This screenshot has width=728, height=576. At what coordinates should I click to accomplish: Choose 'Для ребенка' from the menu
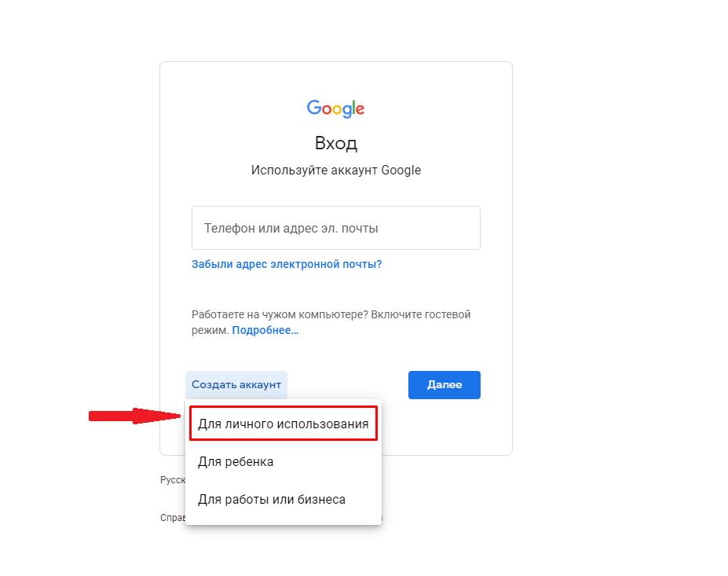(x=236, y=462)
